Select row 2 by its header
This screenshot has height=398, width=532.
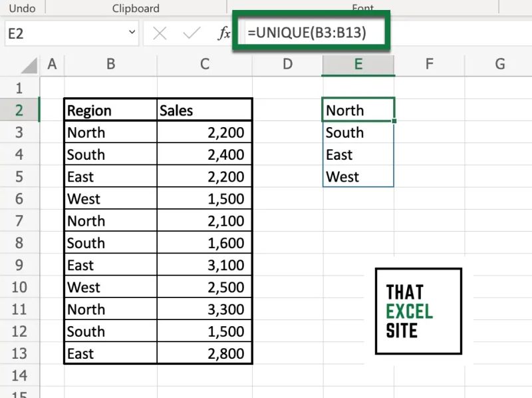coord(20,110)
